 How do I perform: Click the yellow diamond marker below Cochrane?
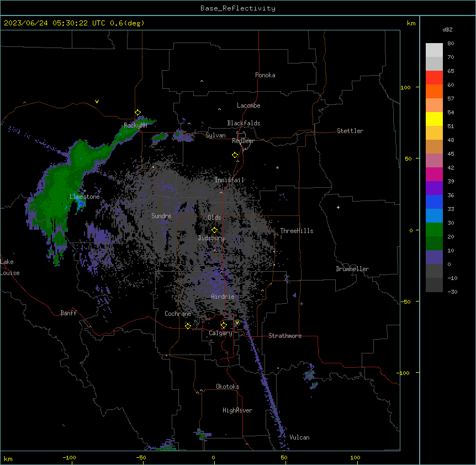click(x=188, y=326)
